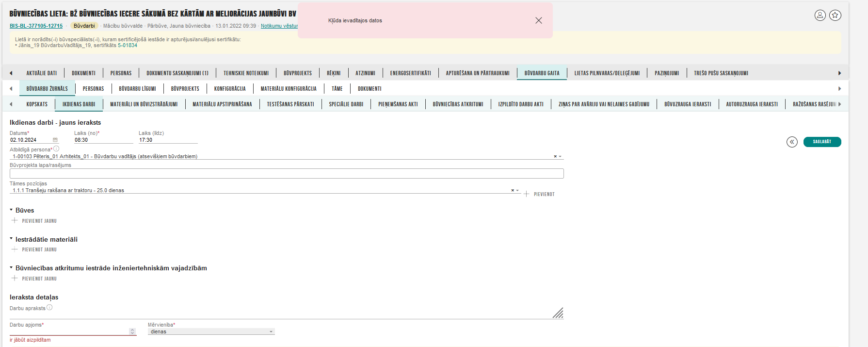868x347 pixels.
Task: Click info icon beside Darbu apraksts
Action: [x=49, y=308]
